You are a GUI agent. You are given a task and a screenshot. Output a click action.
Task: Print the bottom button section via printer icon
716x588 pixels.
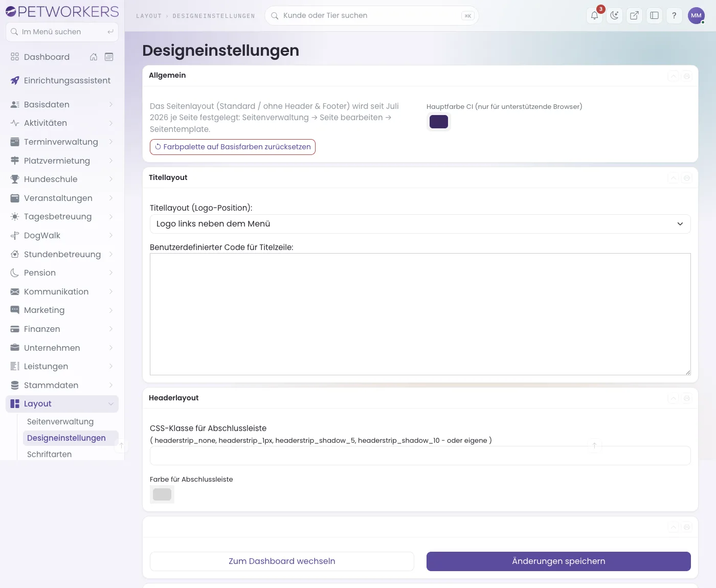687,527
